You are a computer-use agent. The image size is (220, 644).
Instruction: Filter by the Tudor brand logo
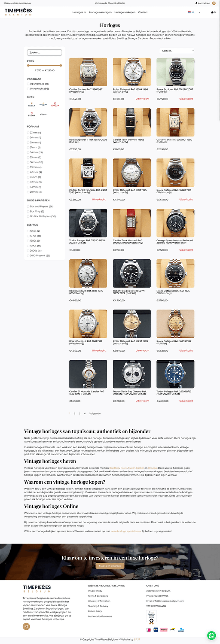tap(31, 115)
